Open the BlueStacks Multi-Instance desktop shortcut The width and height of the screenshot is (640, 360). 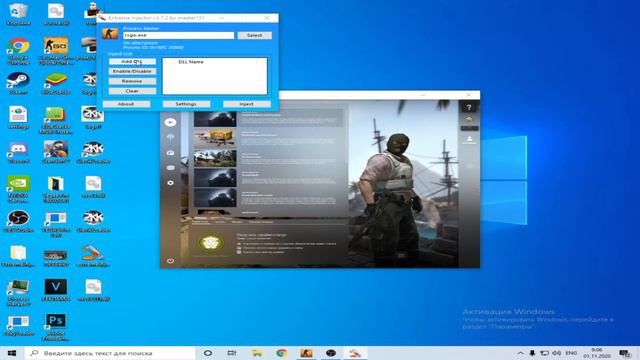[56, 120]
